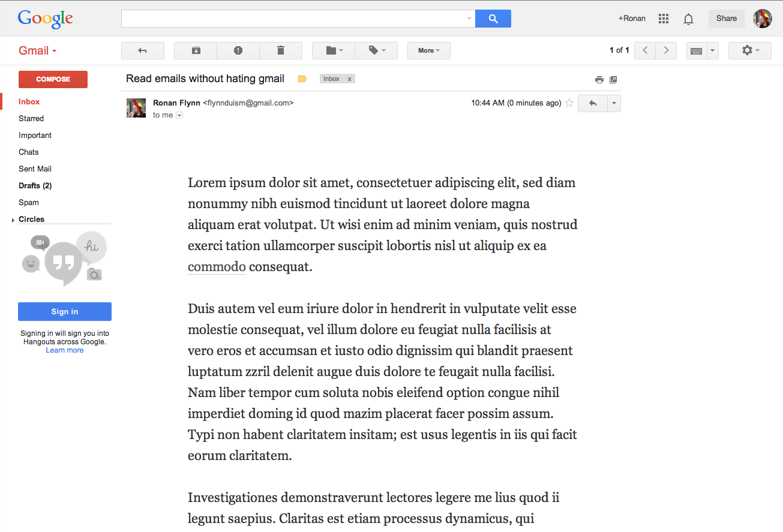783x532 pixels.
Task: Open the More actions dropdown
Action: point(428,50)
